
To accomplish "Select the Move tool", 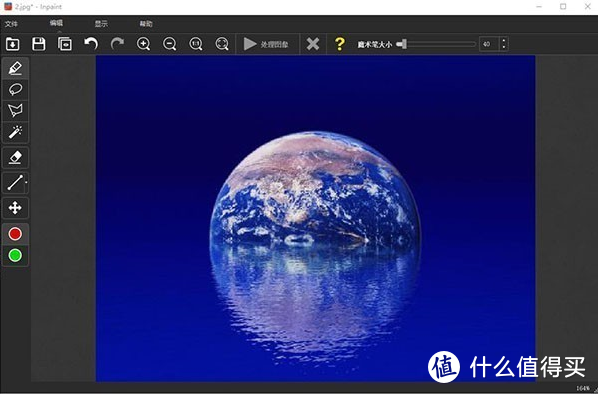I will coord(15,208).
